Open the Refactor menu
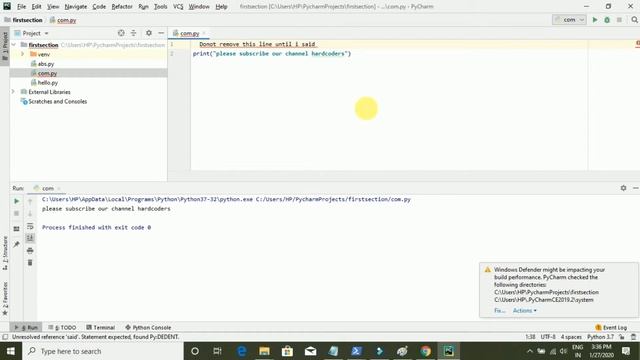 [122, 7]
